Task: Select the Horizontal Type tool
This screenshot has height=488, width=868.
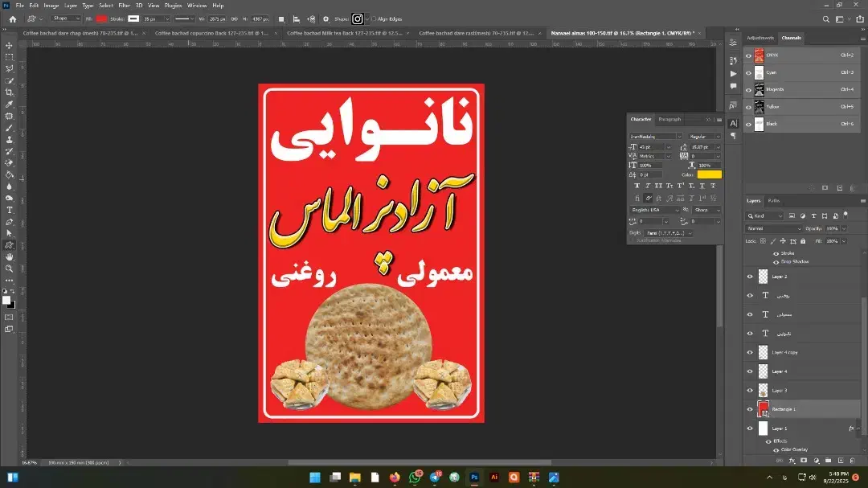Action: (9, 210)
